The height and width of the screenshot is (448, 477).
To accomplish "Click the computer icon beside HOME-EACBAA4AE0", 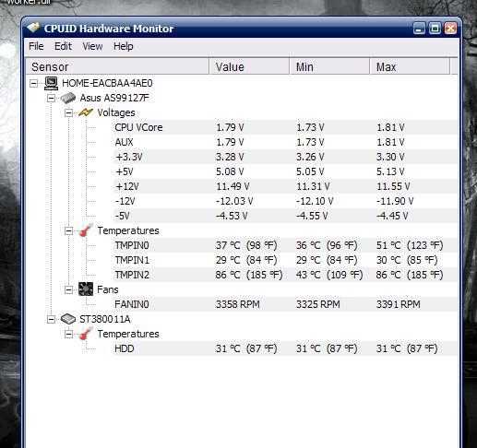I will click(51, 83).
